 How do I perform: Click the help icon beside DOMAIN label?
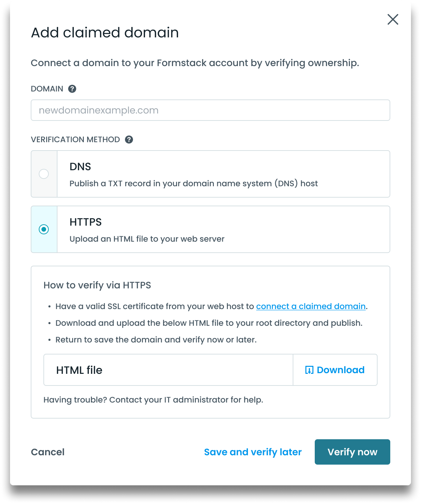coord(72,89)
